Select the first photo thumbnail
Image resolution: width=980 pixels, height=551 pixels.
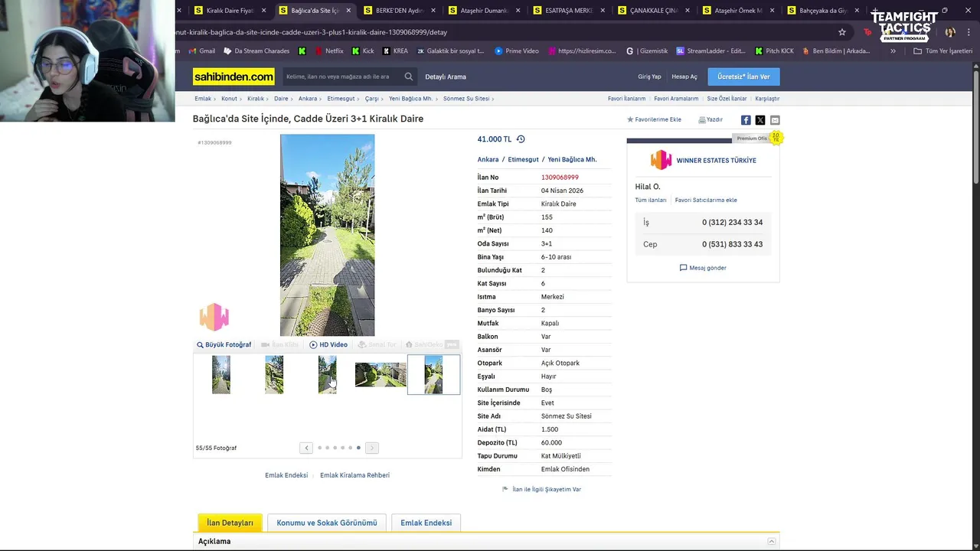(221, 375)
